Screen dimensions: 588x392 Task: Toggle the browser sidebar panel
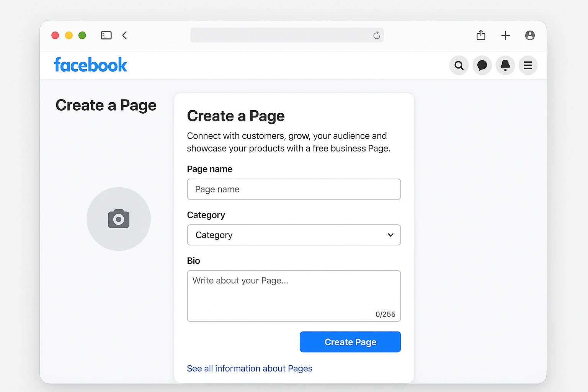(x=106, y=35)
